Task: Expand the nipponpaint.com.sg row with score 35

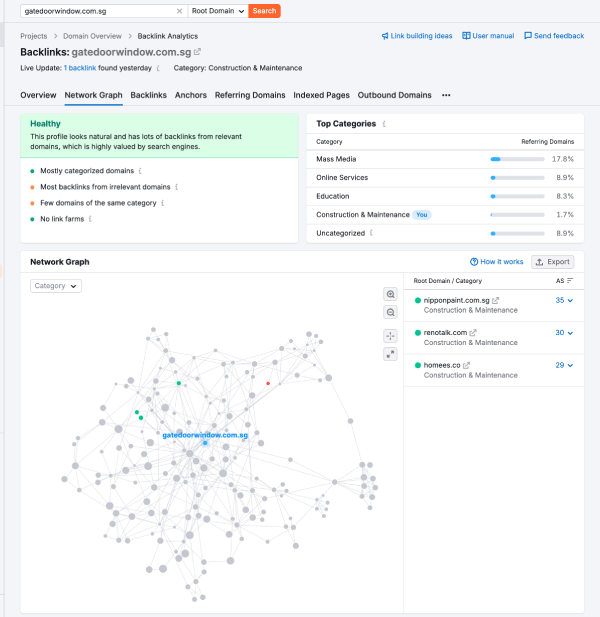Action: [566, 300]
